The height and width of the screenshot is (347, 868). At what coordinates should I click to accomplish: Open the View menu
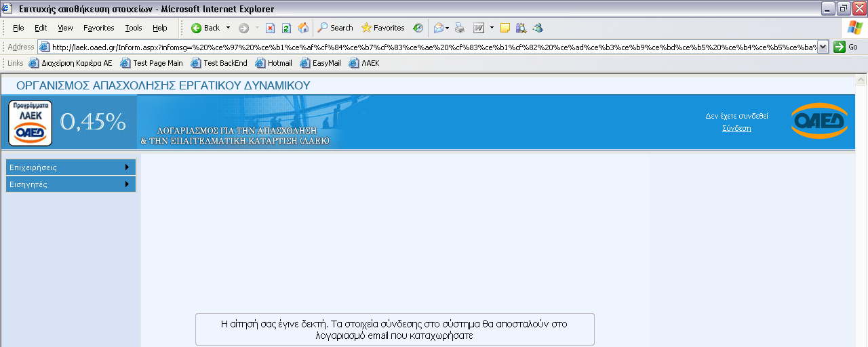pos(65,28)
